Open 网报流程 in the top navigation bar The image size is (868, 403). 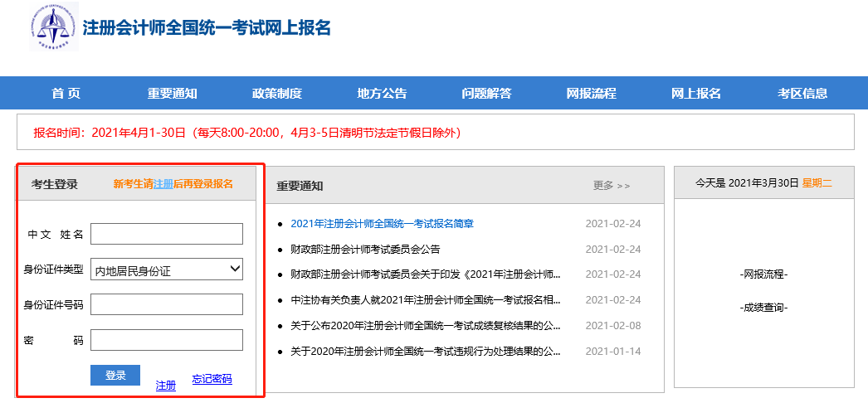point(591,93)
